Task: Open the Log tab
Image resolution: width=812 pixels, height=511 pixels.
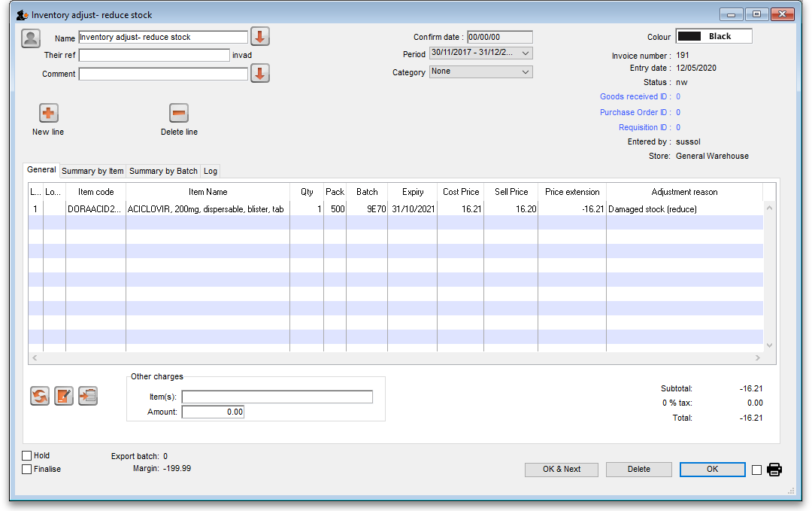Action: pos(211,171)
